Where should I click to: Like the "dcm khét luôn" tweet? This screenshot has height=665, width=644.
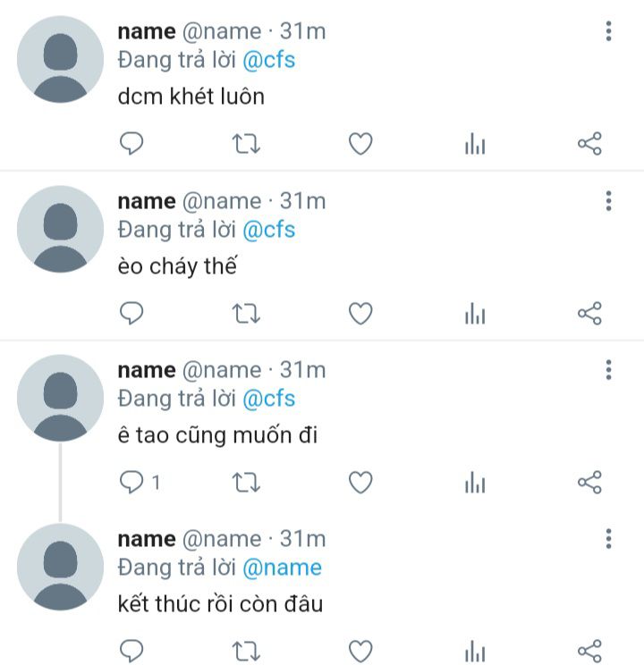[360, 143]
